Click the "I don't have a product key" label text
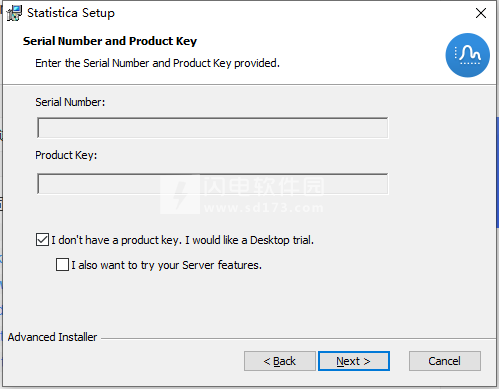 (x=182, y=240)
